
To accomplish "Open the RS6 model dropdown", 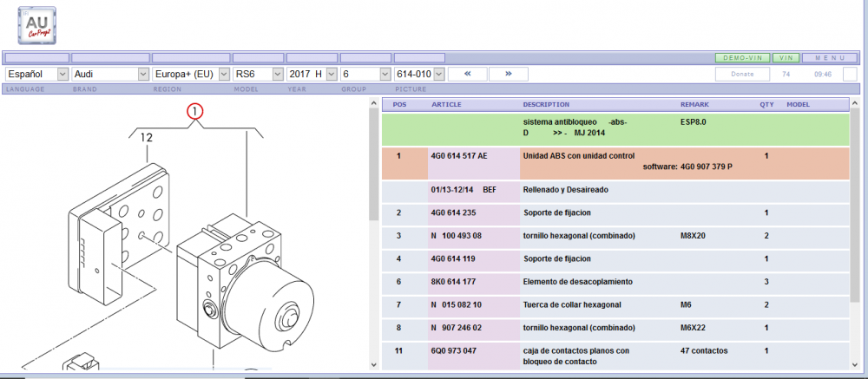I will (x=258, y=74).
